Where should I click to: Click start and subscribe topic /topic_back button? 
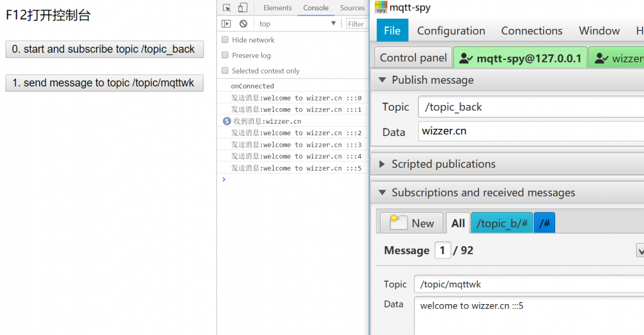tap(105, 50)
